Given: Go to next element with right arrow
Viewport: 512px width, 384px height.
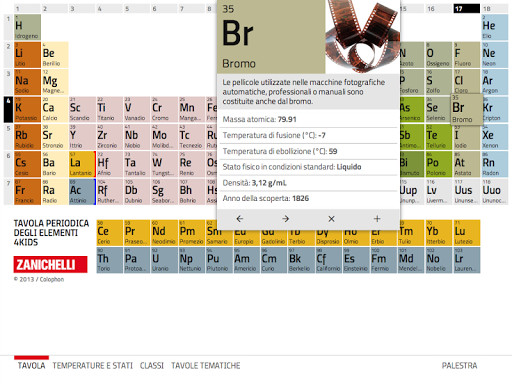Looking at the screenshot, I should [285, 219].
